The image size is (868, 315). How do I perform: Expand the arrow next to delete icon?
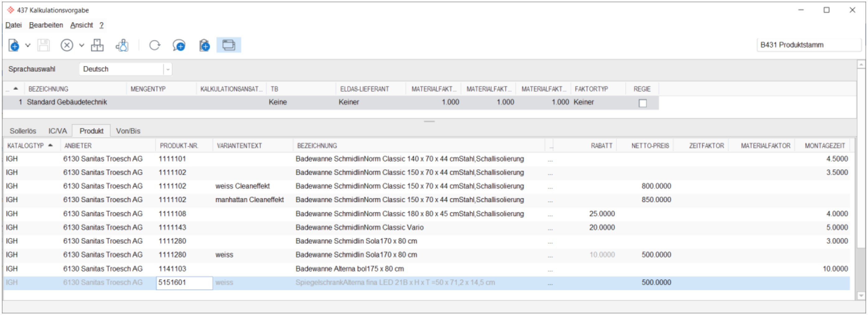pos(81,45)
